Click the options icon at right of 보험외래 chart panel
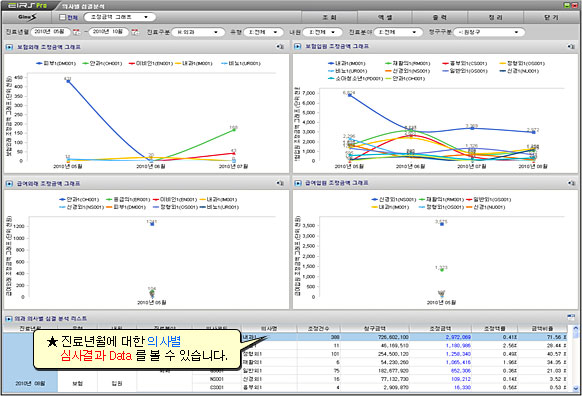The image size is (582, 396). tap(280, 47)
